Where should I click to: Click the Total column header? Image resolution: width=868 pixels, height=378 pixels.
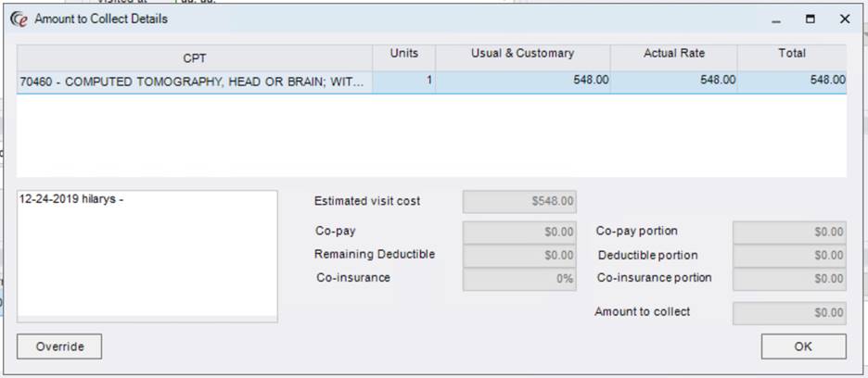792,55
